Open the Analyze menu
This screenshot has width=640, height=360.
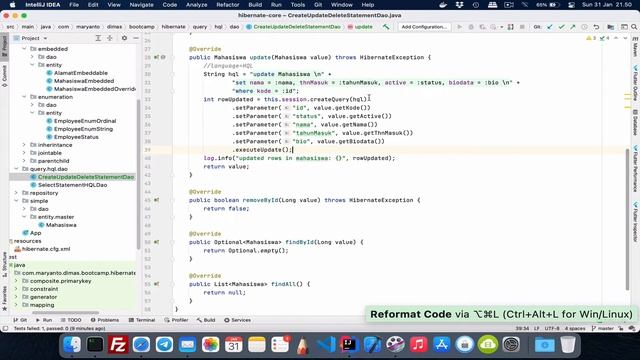(x=196, y=5)
